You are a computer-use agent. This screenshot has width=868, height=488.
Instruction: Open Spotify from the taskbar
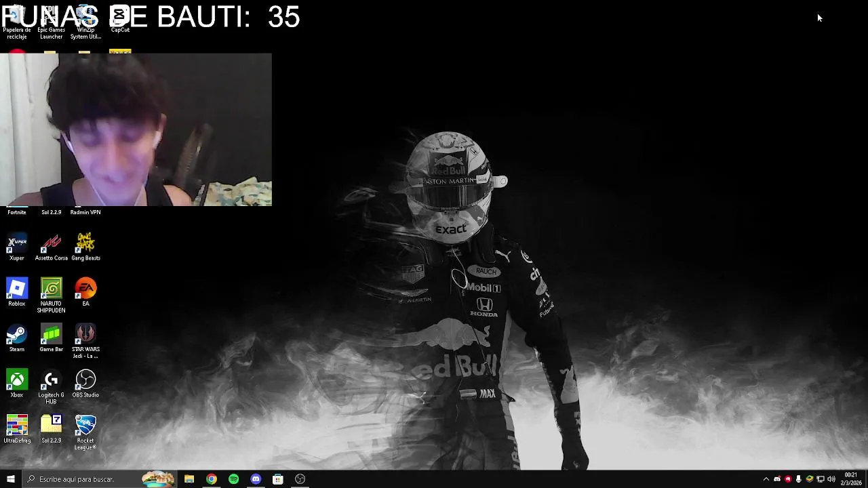click(x=234, y=479)
